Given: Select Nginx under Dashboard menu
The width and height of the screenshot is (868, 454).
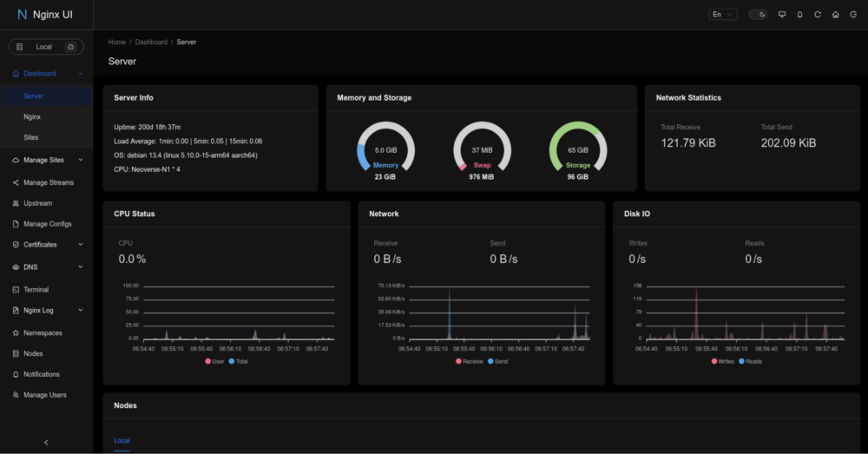Looking at the screenshot, I should pos(32,116).
